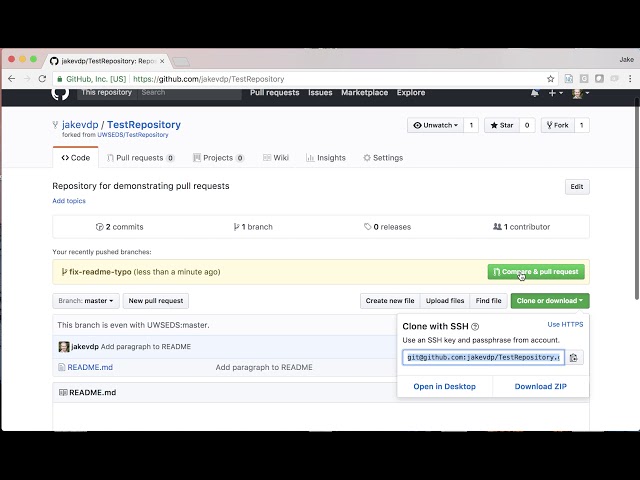View the forks count 1

pos(582,125)
